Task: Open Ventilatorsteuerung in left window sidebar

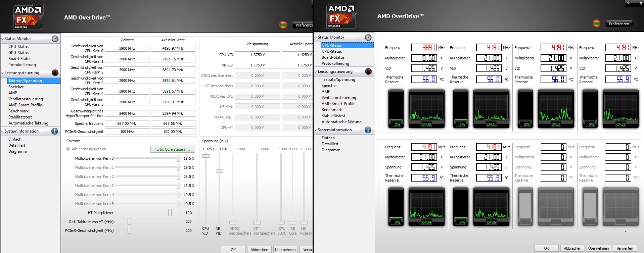Action: point(26,99)
